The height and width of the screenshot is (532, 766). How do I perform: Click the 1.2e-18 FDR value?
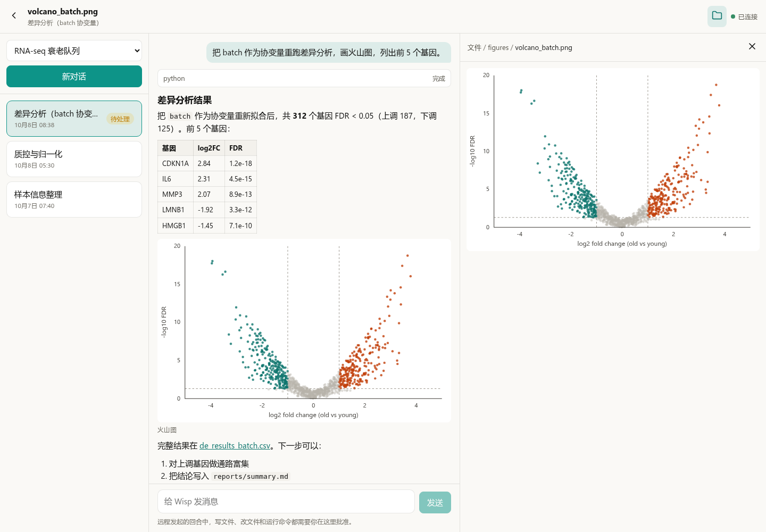click(x=240, y=163)
